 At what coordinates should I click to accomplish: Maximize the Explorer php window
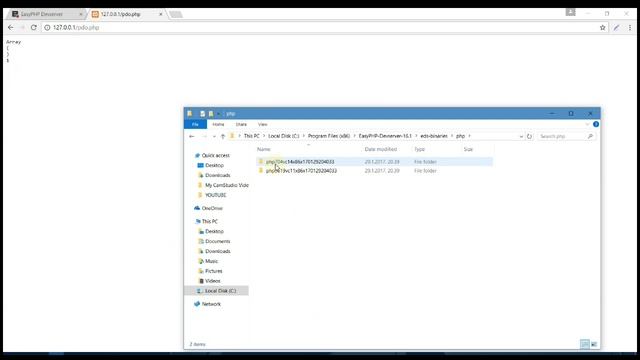[x=571, y=113]
